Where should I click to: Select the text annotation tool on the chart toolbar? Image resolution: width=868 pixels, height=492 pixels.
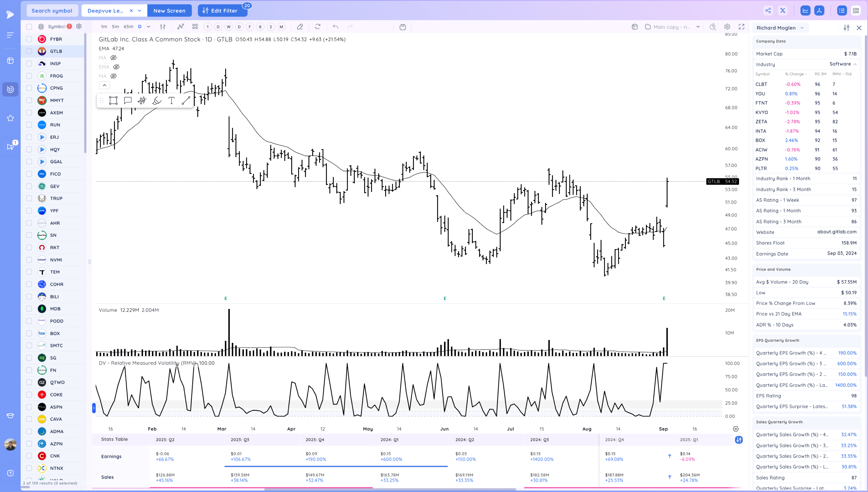pyautogui.click(x=171, y=100)
